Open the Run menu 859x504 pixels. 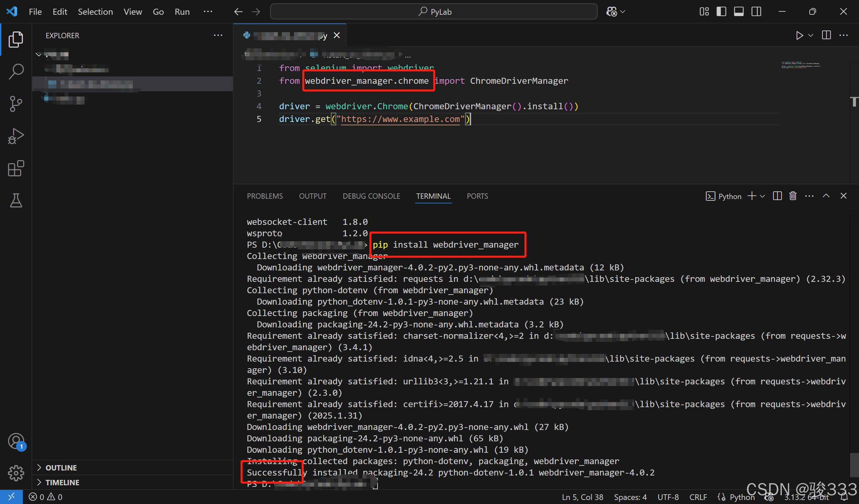[x=182, y=11]
